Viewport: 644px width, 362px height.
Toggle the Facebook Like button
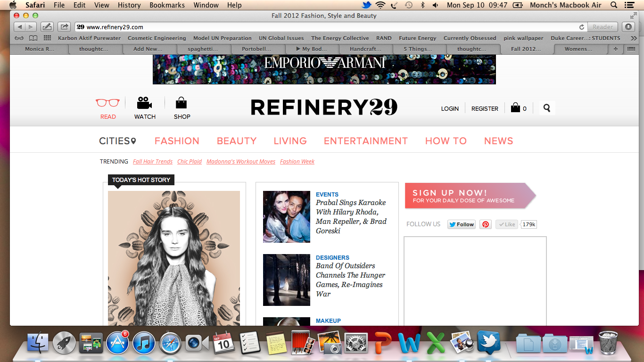pyautogui.click(x=507, y=224)
